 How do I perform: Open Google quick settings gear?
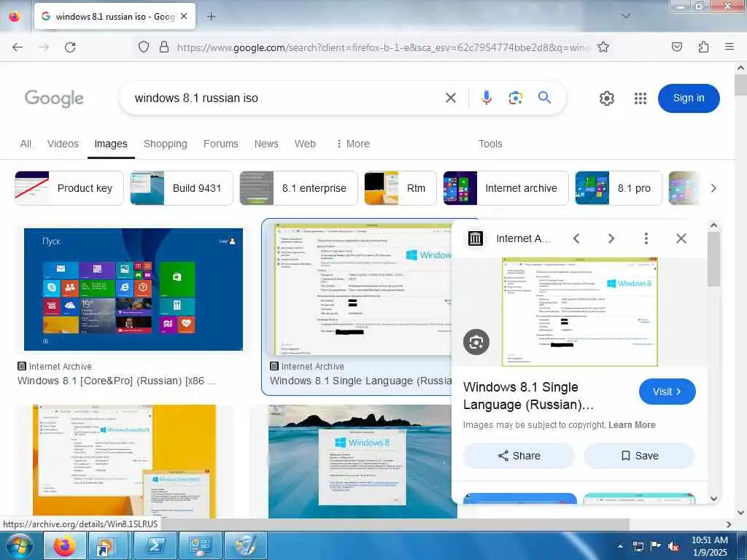(606, 98)
